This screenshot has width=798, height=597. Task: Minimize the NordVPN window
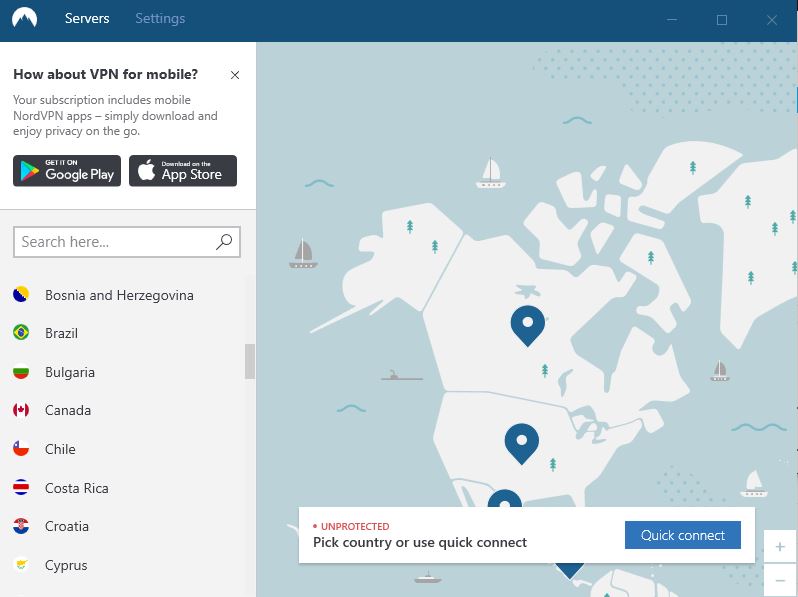click(x=672, y=20)
